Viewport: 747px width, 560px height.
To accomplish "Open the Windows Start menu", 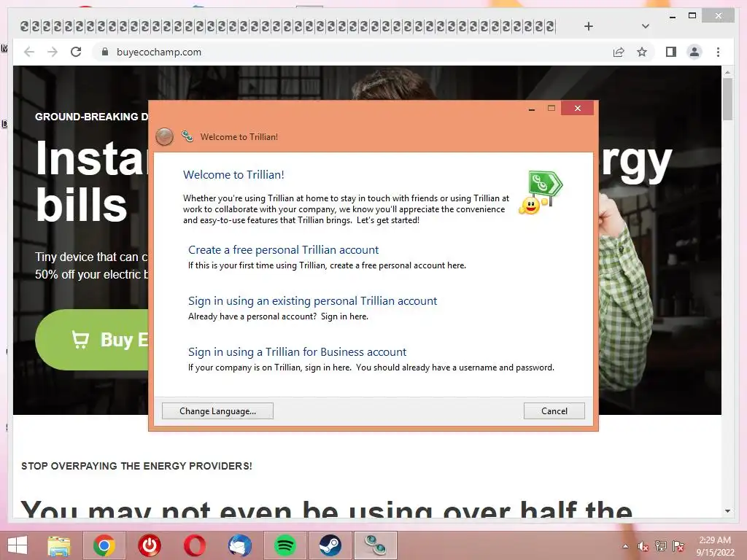I will pos(18,545).
